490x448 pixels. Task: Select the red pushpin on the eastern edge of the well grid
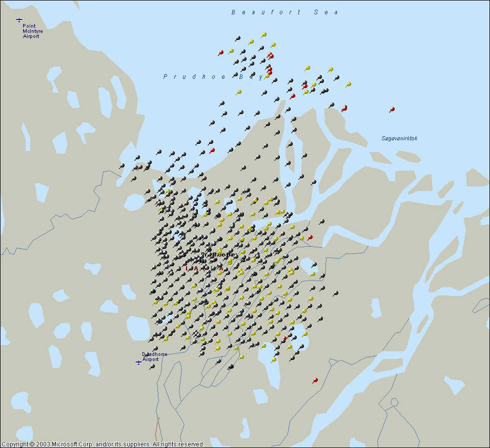pos(310,238)
